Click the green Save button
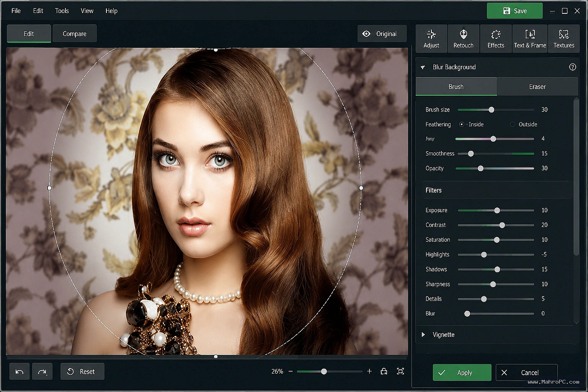Screen dimensions: 588x392 pyautogui.click(x=514, y=11)
